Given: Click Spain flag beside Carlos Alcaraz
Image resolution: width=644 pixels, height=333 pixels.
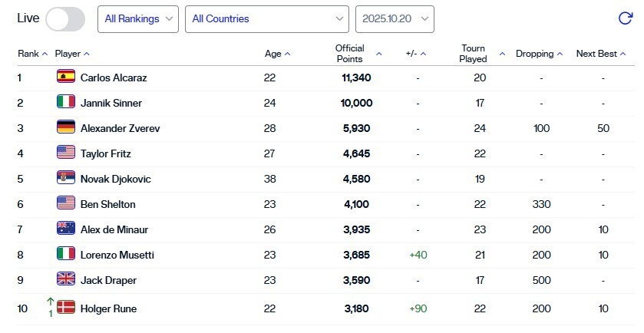Looking at the screenshot, I should click(66, 77).
